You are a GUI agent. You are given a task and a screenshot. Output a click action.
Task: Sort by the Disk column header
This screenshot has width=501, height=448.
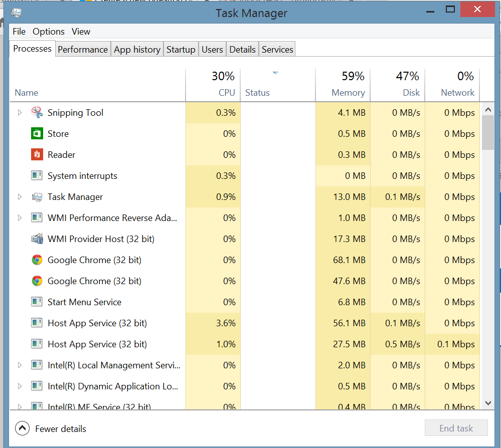click(398, 85)
